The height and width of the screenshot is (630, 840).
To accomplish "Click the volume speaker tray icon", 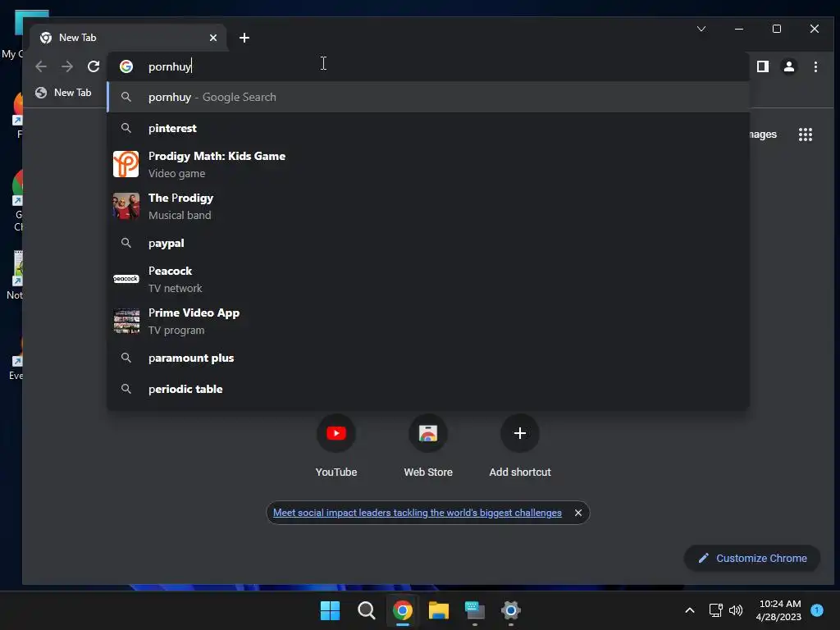I will coord(736,610).
